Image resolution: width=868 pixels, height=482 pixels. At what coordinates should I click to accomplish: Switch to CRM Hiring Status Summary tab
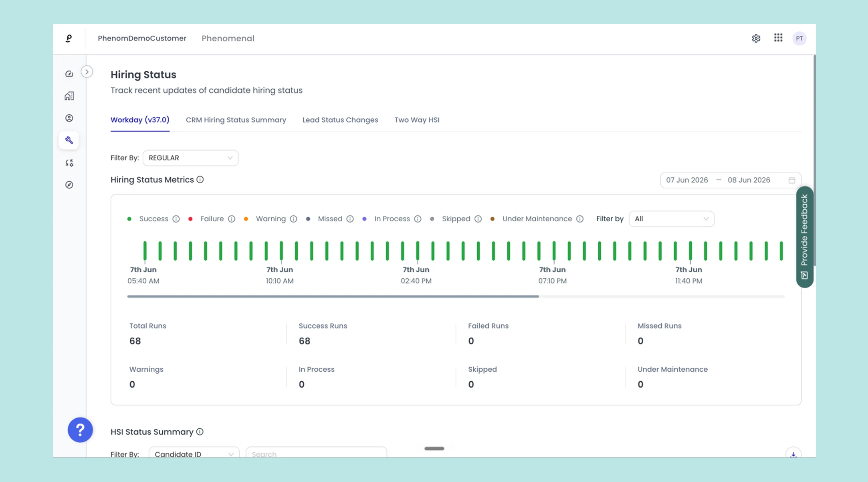tap(236, 120)
